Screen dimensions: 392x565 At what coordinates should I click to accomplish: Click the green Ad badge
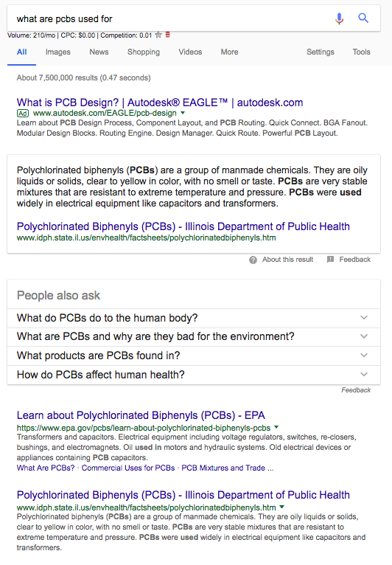coord(23,113)
